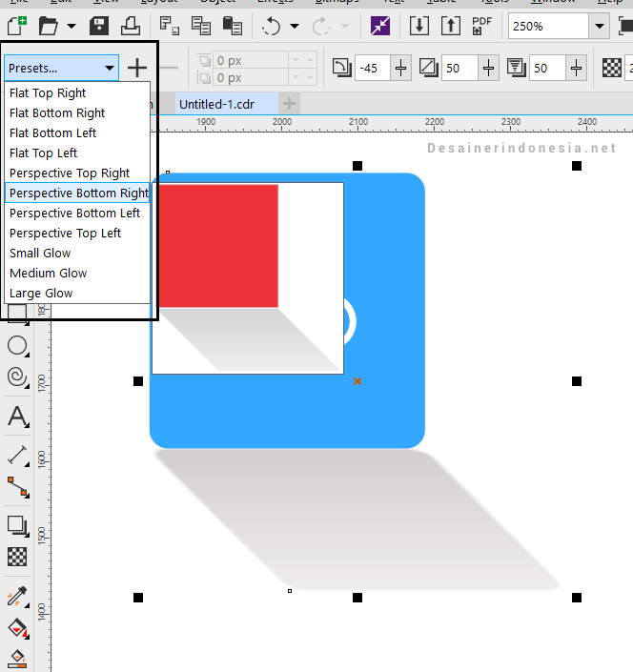633x672 pixels.
Task: Open the Presets dropdown
Action: pyautogui.click(x=61, y=68)
